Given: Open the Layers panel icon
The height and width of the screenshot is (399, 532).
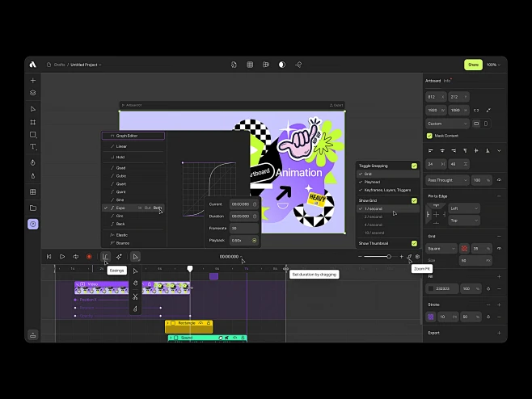Looking at the screenshot, I should [33, 93].
